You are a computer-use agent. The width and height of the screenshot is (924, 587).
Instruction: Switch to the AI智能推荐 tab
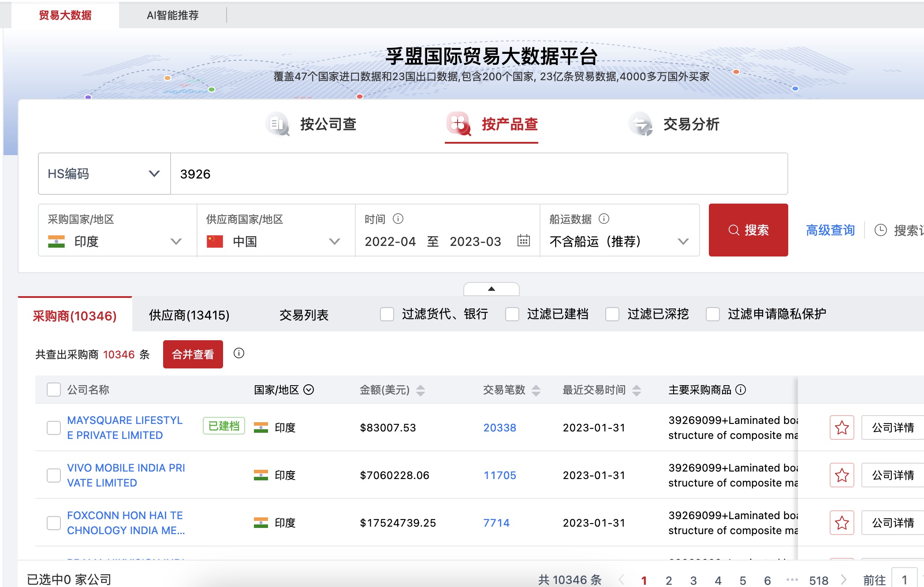point(173,15)
